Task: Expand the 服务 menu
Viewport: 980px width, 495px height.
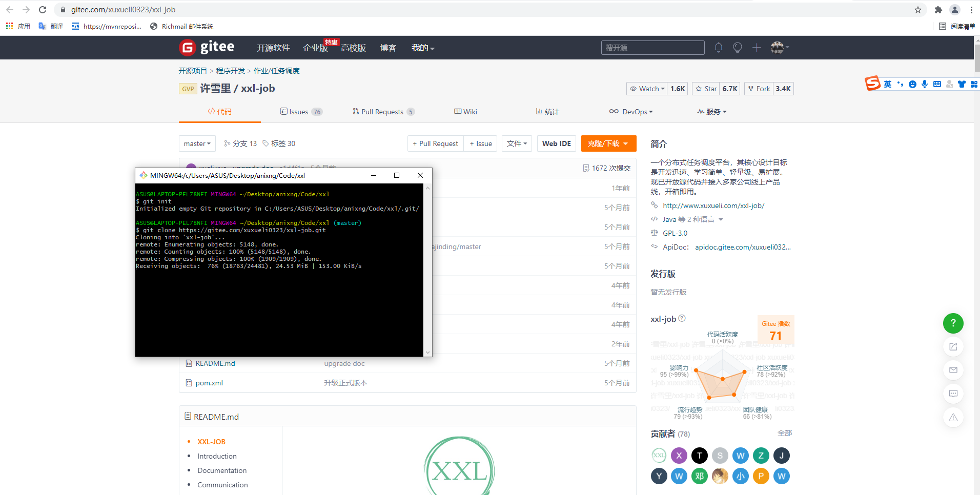Action: [712, 112]
